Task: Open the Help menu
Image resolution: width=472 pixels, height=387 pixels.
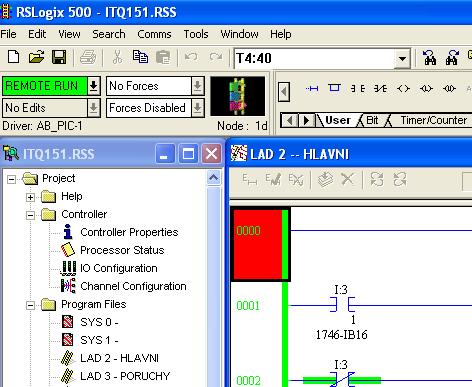Action: 281,34
